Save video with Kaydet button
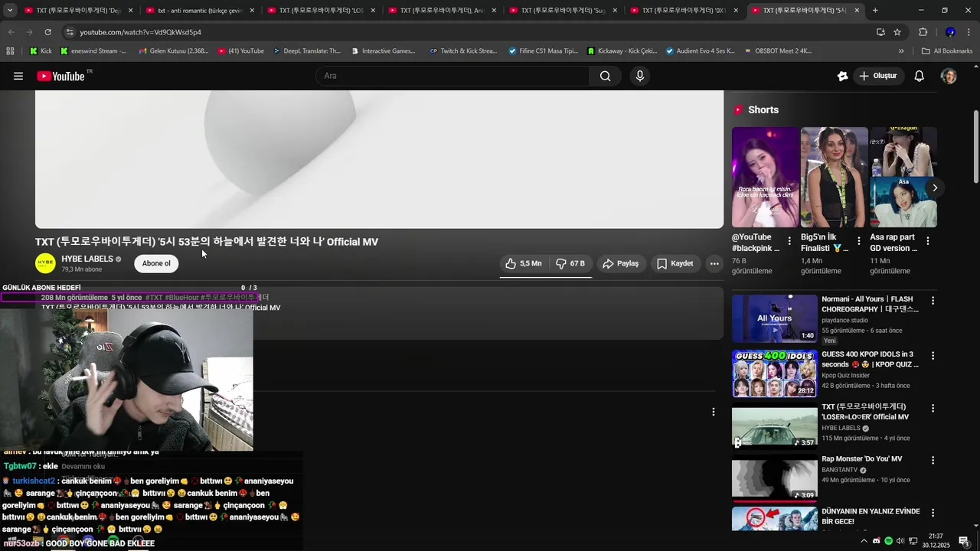Screen dimensions: 980x551 [675, 263]
